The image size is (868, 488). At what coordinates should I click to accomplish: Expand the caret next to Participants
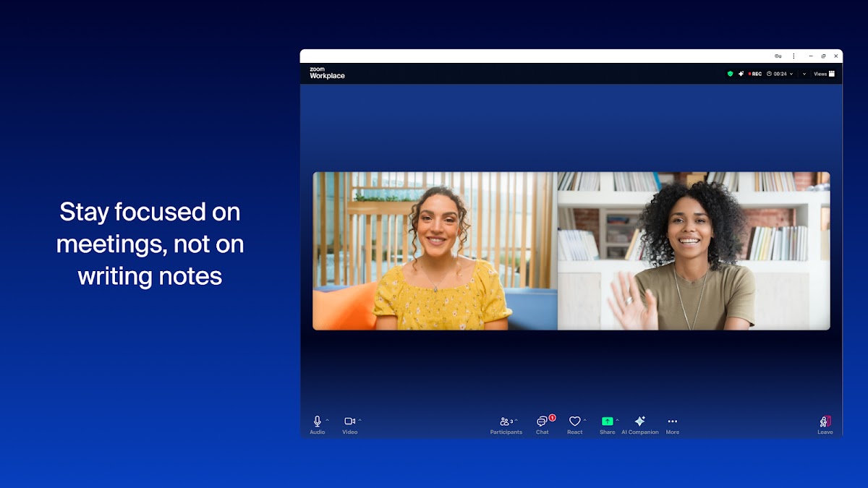[516, 420]
